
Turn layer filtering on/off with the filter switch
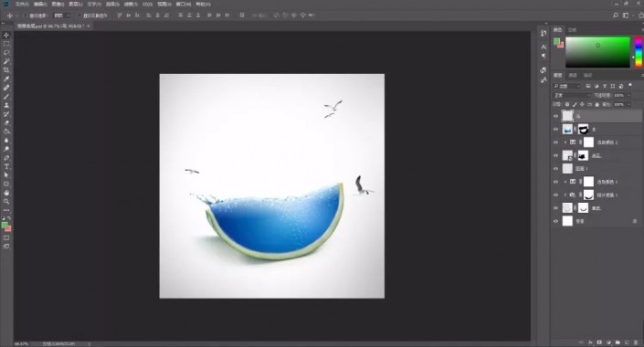click(630, 86)
